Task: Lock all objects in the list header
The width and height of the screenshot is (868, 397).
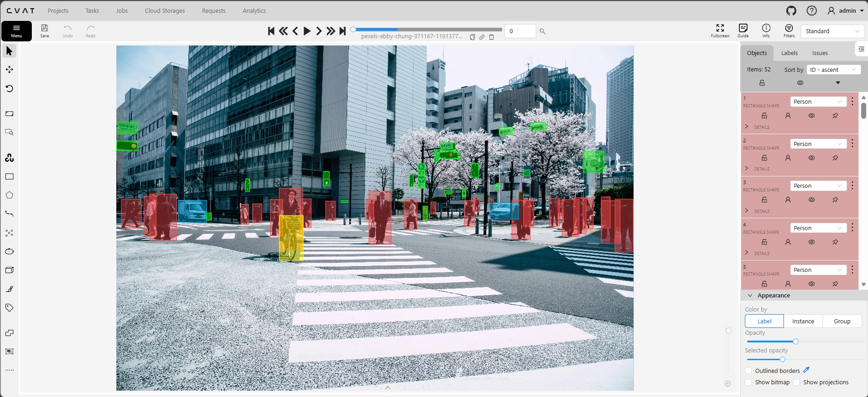Action: pyautogui.click(x=762, y=83)
